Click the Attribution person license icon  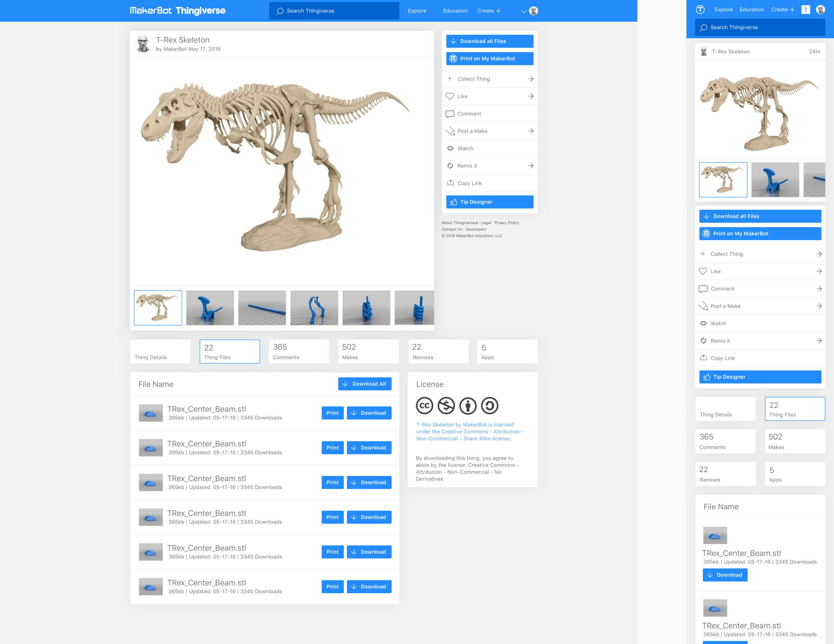(468, 406)
